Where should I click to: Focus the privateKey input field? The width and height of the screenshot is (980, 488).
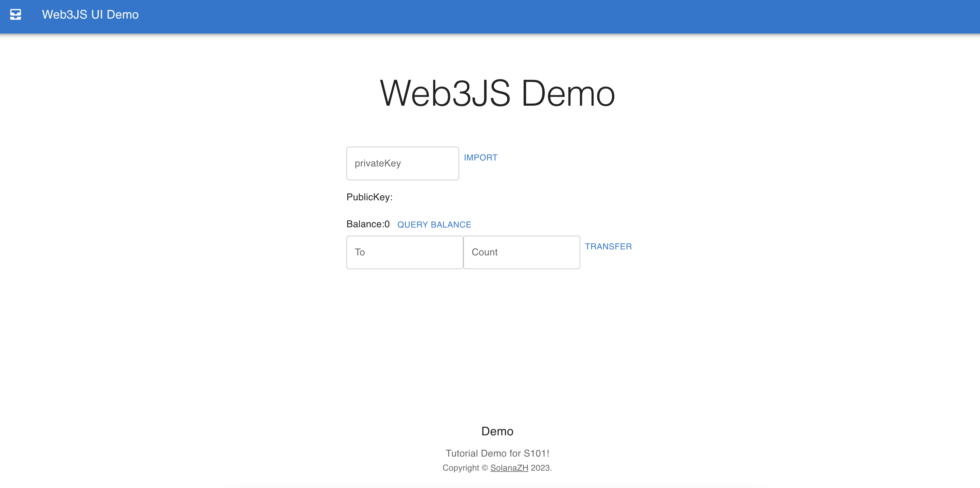(x=402, y=163)
